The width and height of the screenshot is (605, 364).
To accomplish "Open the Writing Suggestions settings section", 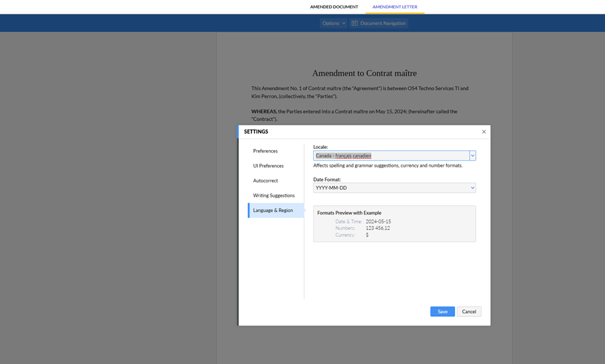I will [x=274, y=195].
